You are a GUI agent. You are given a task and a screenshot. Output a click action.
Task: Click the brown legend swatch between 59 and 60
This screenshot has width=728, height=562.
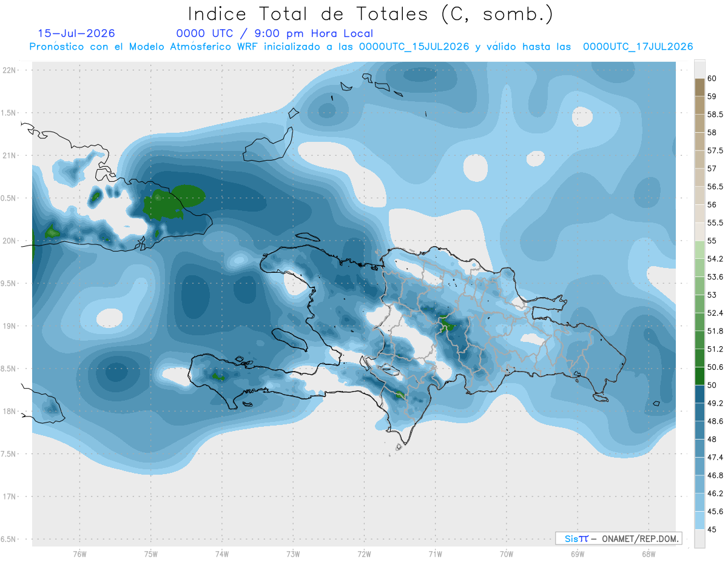click(699, 87)
